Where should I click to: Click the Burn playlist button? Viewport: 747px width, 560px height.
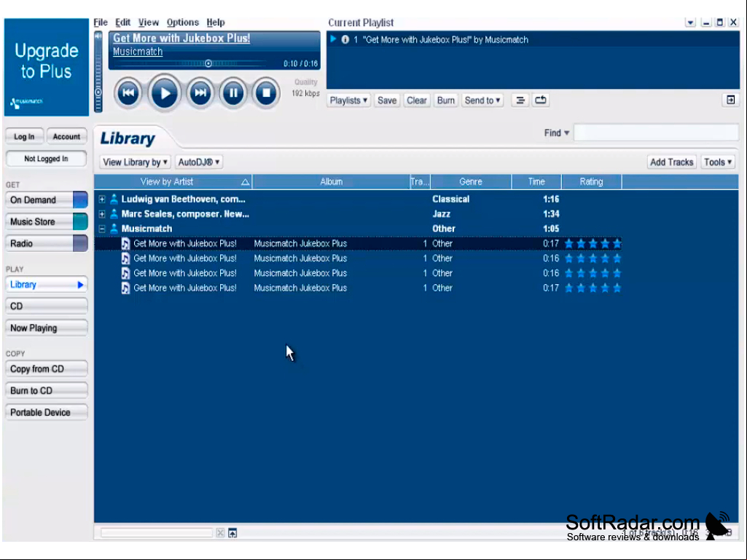click(445, 100)
